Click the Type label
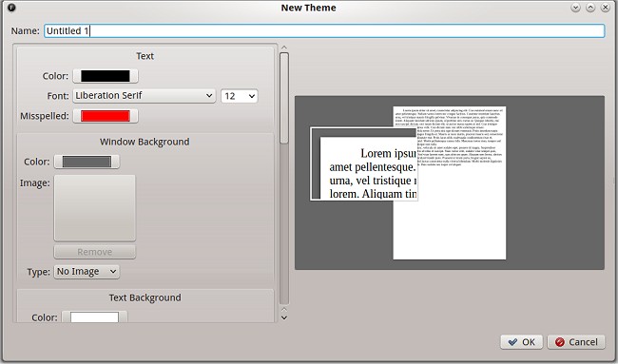Viewport: 618px width, 364px height. 39,272
